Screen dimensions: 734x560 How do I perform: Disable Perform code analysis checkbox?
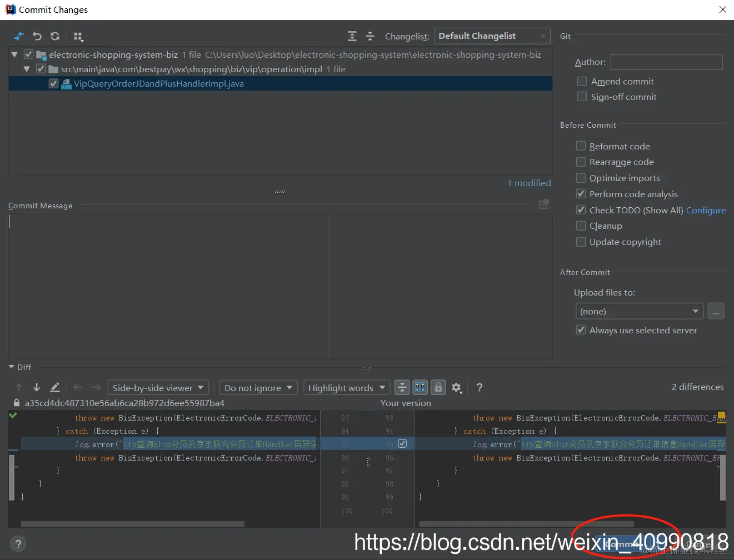tap(581, 194)
